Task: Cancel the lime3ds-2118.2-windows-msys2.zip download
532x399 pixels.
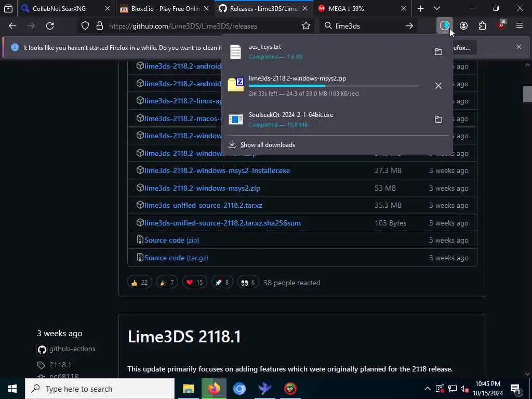Action: (438, 86)
